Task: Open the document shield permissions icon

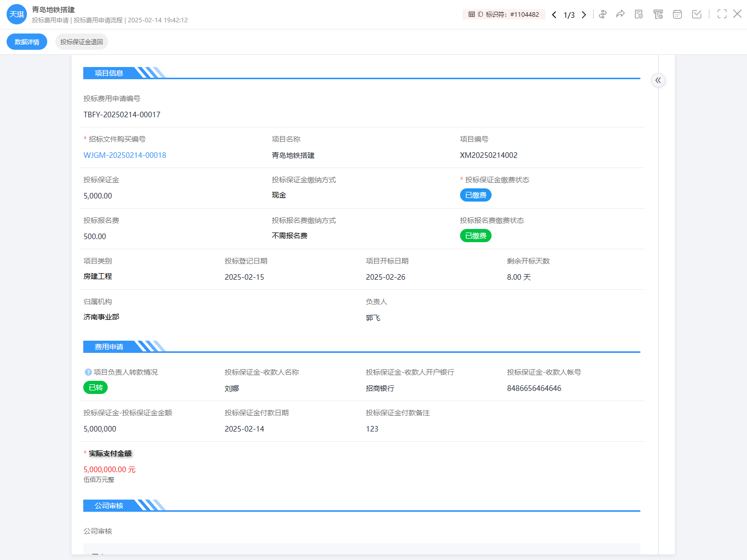Action: click(639, 14)
